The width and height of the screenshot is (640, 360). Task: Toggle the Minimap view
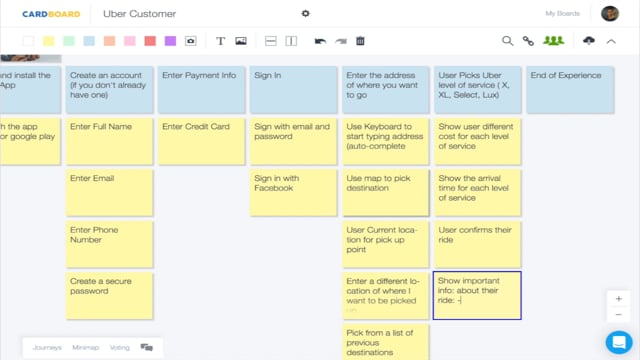[x=85, y=347]
